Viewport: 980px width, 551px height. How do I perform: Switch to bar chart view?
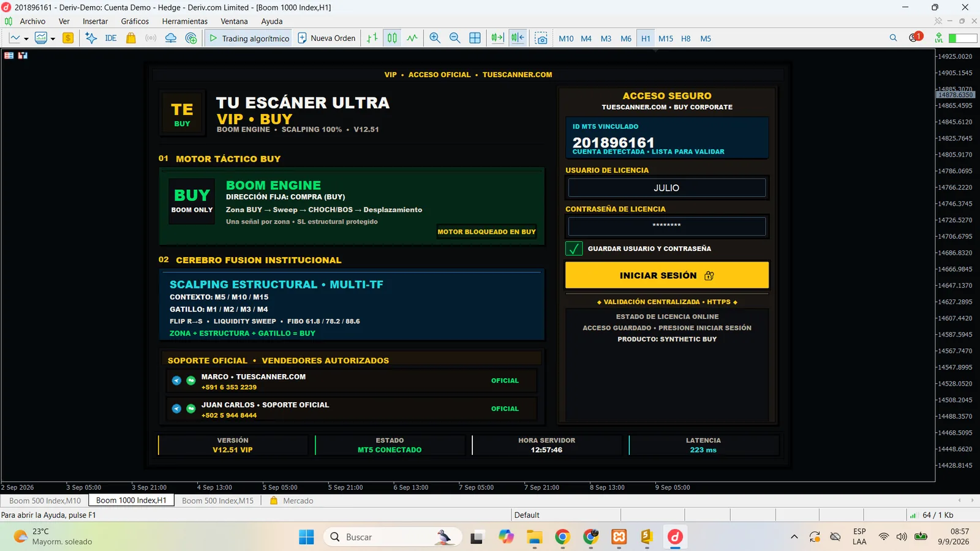click(x=372, y=38)
